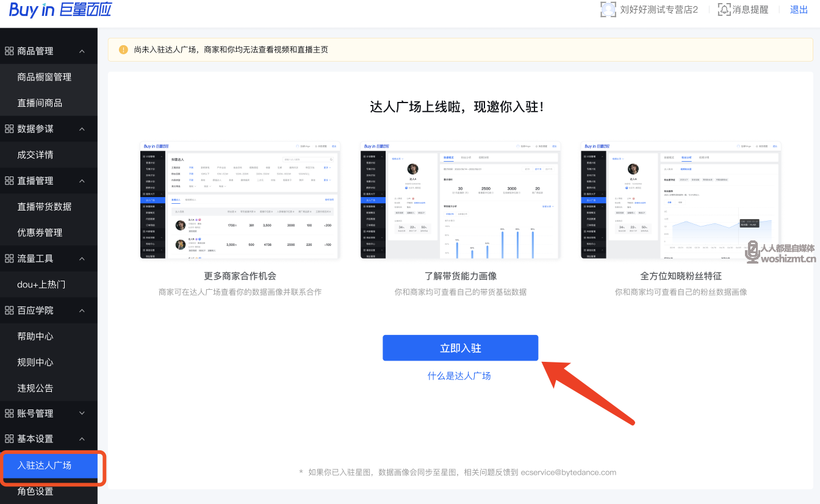Click 退出 to log out
This screenshot has height=504, width=820.
[x=799, y=9]
